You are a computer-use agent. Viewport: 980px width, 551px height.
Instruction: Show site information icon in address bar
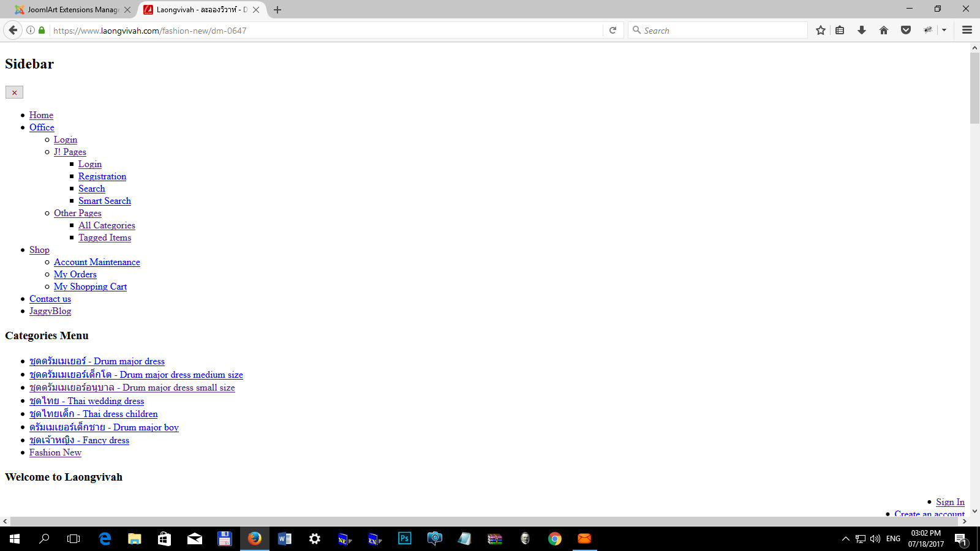(x=31, y=30)
